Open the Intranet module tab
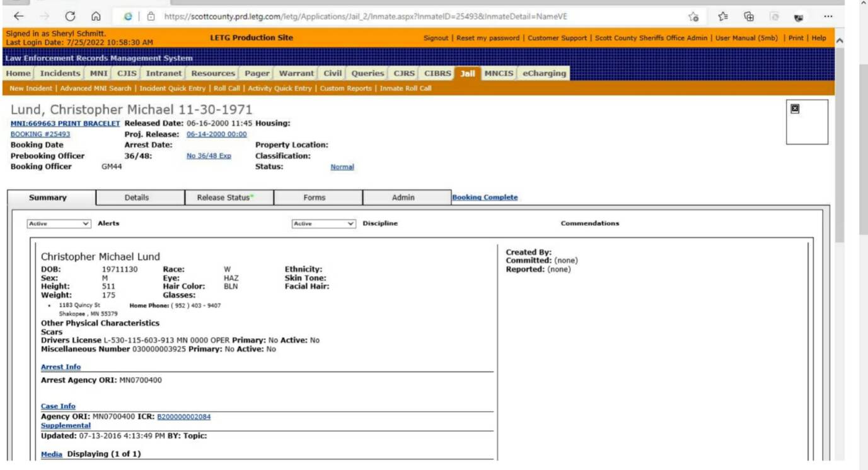 [164, 73]
